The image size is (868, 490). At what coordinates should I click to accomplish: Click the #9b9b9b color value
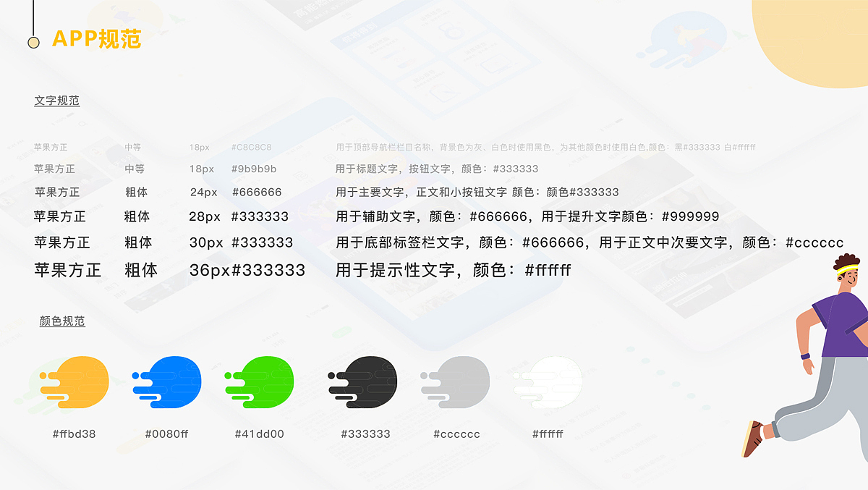click(x=254, y=169)
